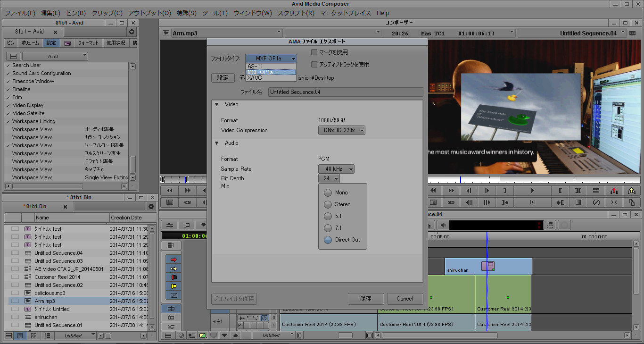
Task: Click the Help menu item
Action: click(383, 13)
